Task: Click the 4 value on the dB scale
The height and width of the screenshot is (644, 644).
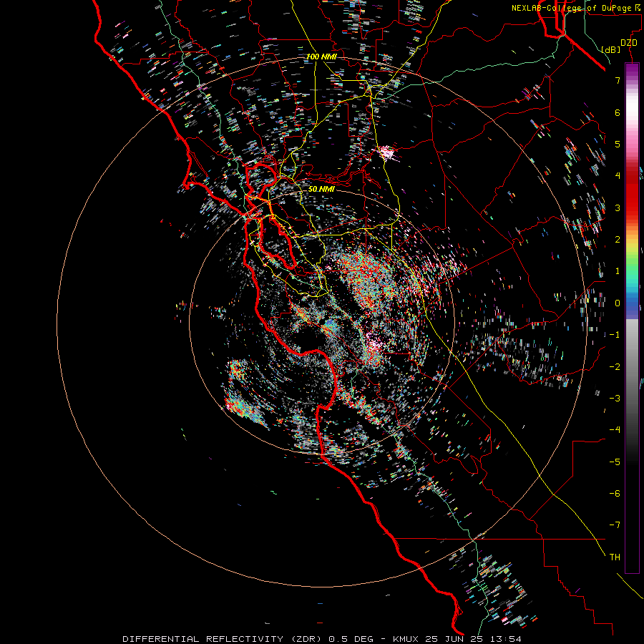Action: (618, 176)
